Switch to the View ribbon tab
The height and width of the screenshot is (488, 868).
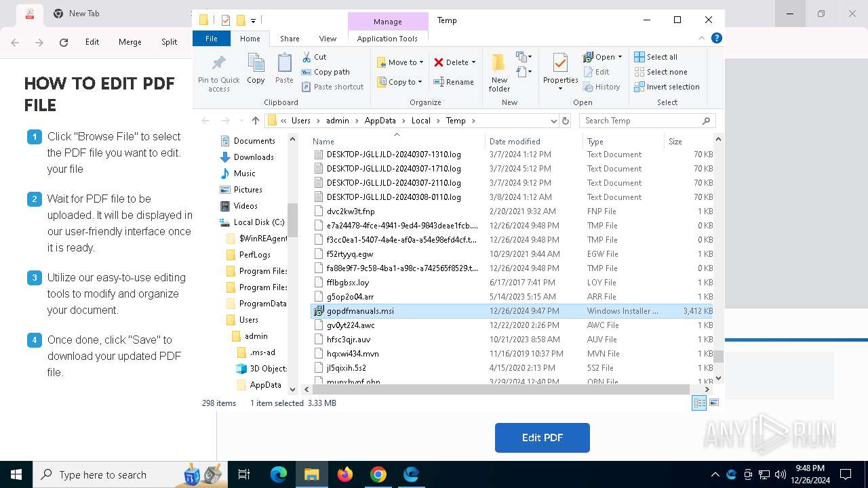[328, 39]
